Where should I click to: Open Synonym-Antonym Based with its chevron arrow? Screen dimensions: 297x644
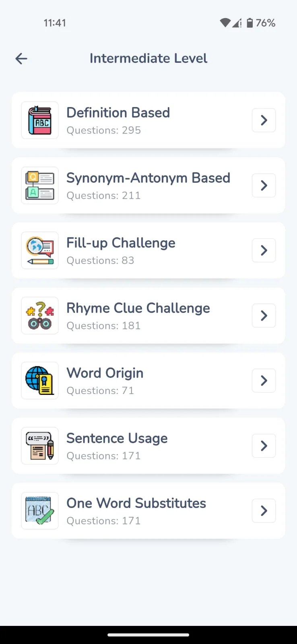(x=264, y=186)
